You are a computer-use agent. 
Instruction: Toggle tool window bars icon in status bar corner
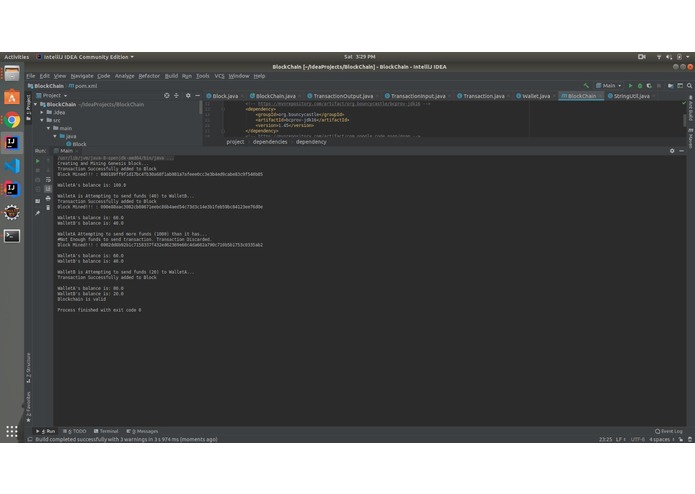30,440
